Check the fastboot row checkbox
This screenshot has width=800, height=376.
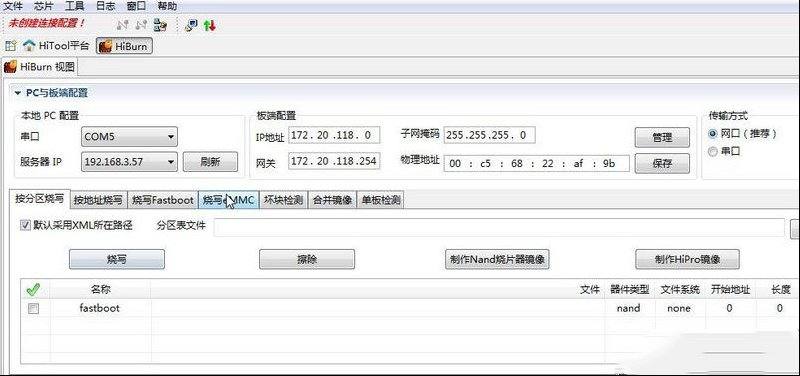pyautogui.click(x=33, y=308)
